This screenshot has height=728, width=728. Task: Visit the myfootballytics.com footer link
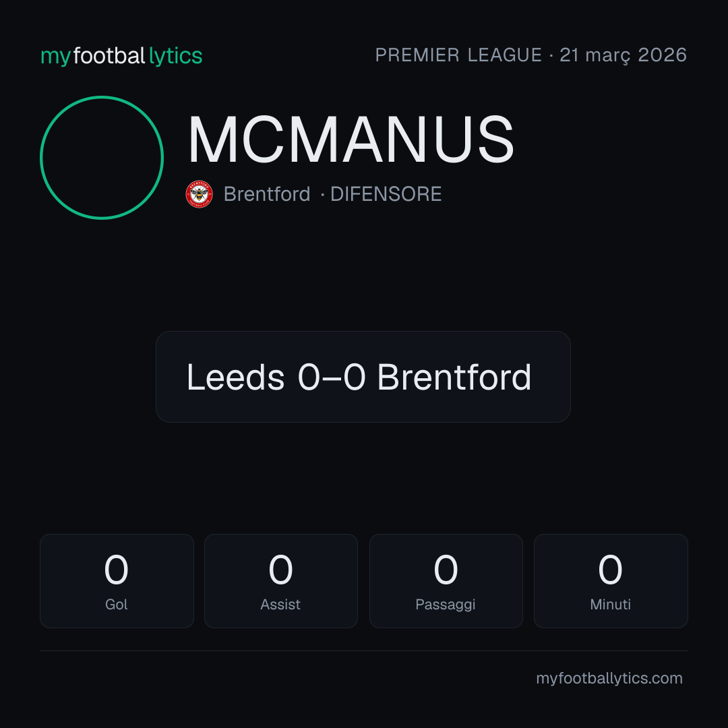(x=609, y=678)
